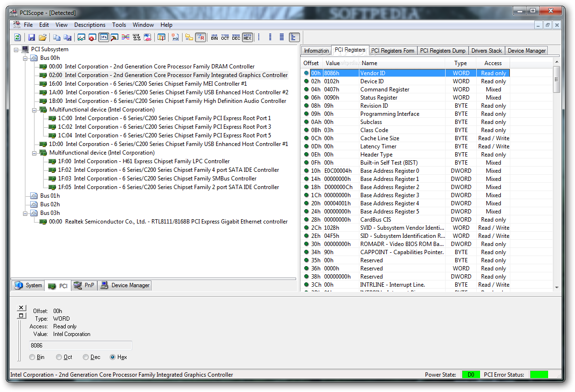Click the waveform signal toolbar icon

click(x=148, y=37)
